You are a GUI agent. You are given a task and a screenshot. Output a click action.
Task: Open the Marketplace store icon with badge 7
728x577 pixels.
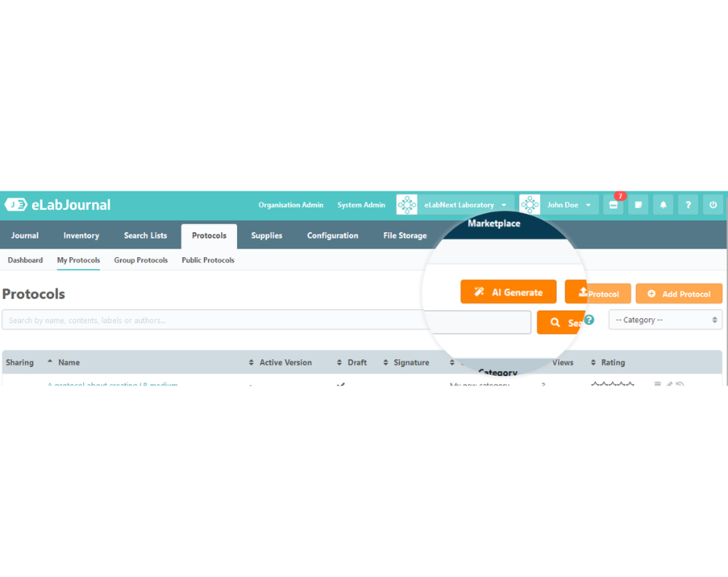click(613, 205)
